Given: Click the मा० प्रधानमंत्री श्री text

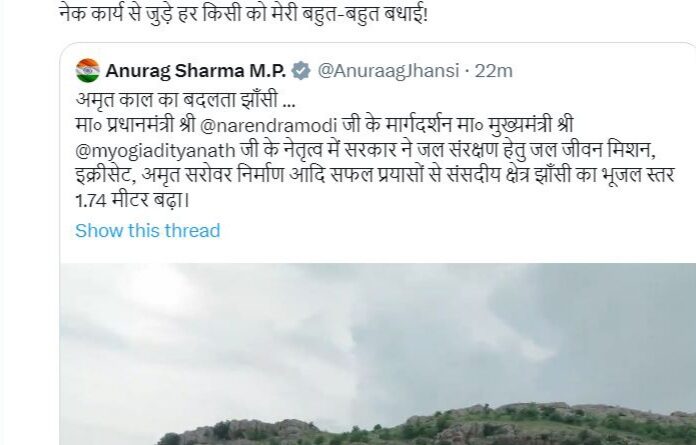Looking at the screenshot, I should coord(136,125).
